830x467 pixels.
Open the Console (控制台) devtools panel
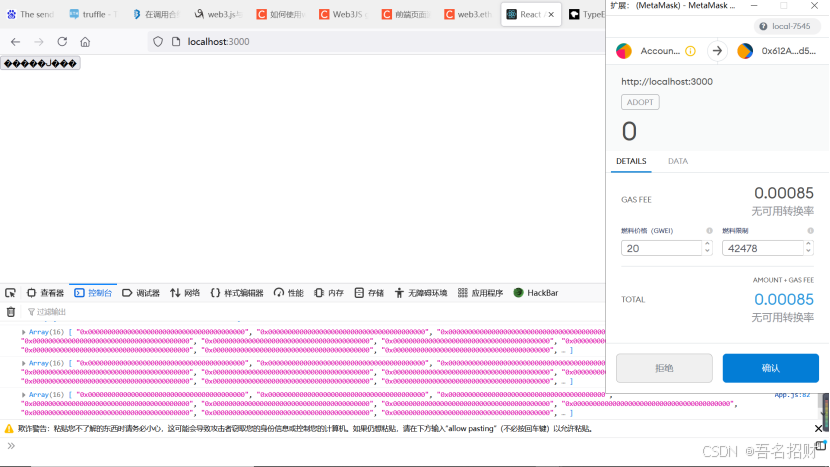[x=93, y=293]
